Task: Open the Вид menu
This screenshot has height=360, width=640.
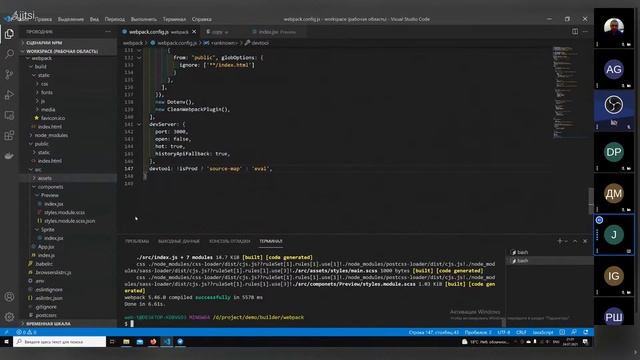Action: pyautogui.click(x=94, y=19)
